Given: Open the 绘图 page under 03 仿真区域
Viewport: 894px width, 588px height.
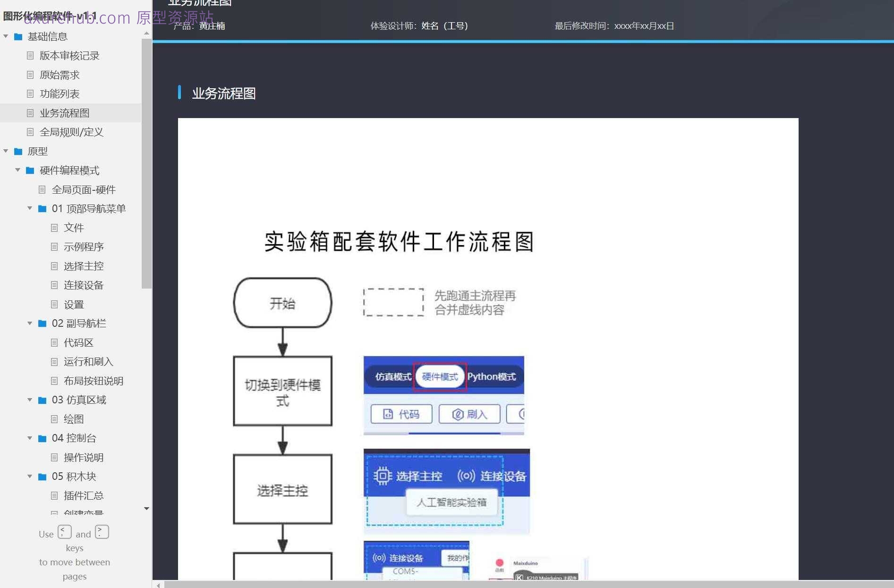Looking at the screenshot, I should [x=75, y=419].
